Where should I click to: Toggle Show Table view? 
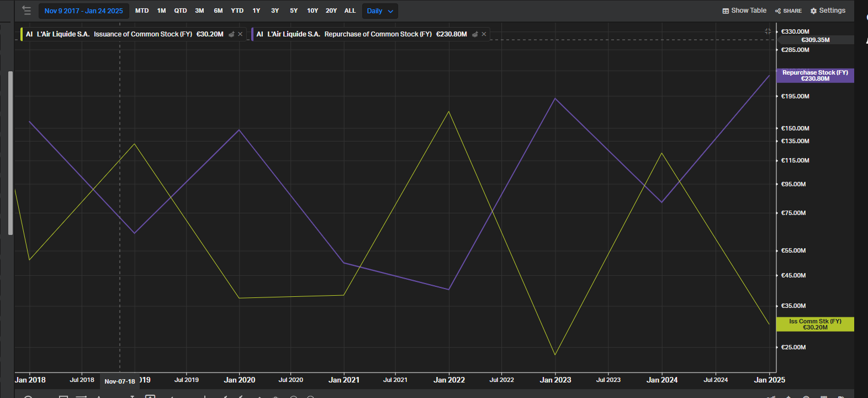(744, 11)
